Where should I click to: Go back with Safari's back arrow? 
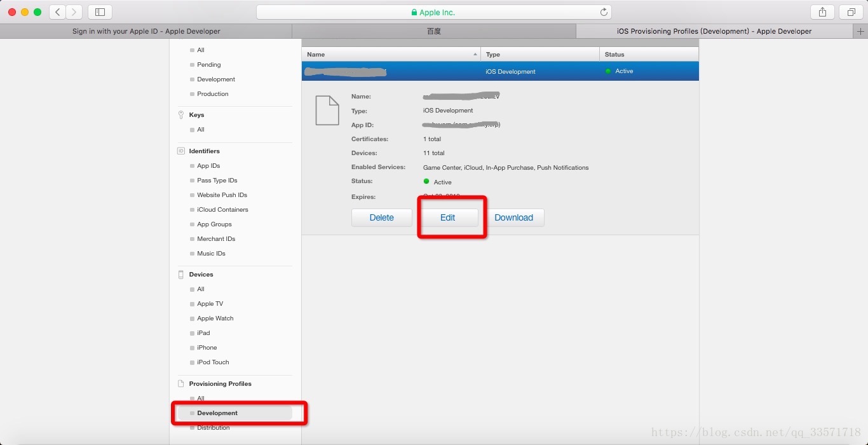coord(58,11)
